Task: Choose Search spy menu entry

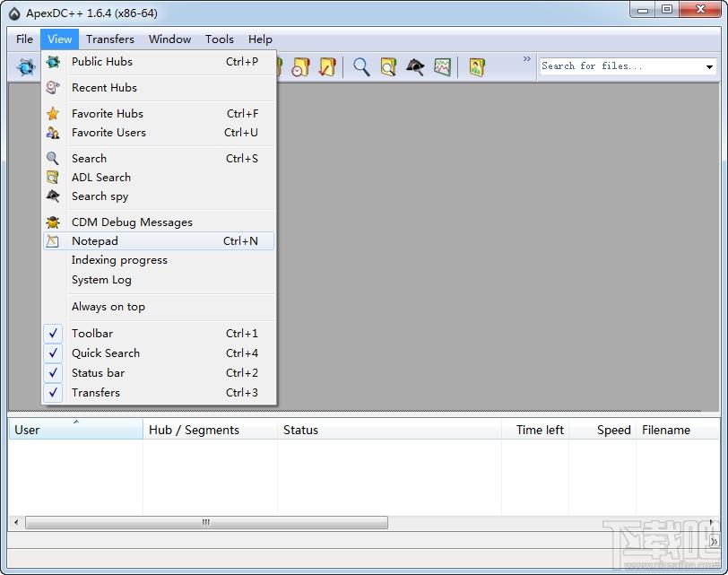Action: 159,196
